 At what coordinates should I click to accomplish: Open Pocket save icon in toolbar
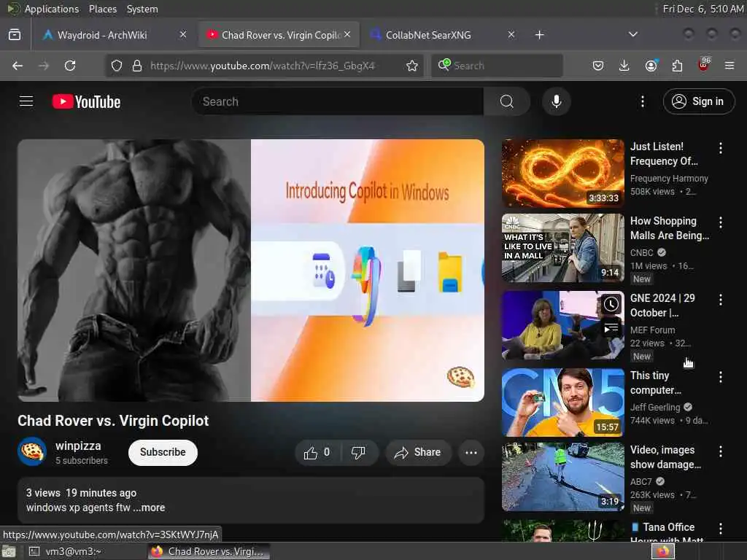[x=598, y=66]
